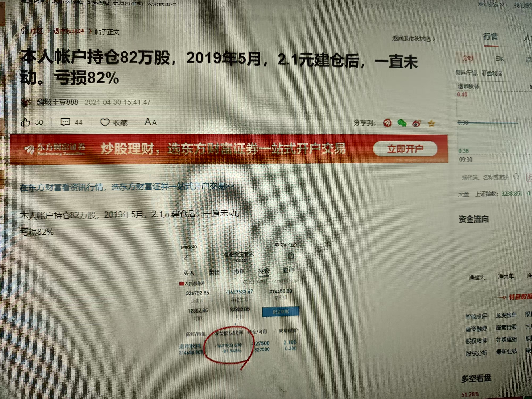Select the 日K chart tab
The width and height of the screenshot is (532, 399).
(x=500, y=59)
